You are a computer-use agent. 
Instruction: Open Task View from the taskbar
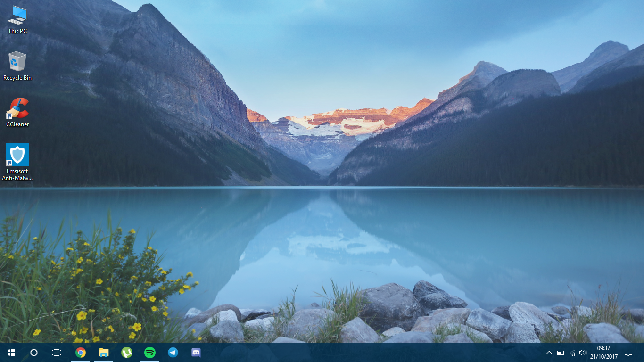pyautogui.click(x=57, y=353)
